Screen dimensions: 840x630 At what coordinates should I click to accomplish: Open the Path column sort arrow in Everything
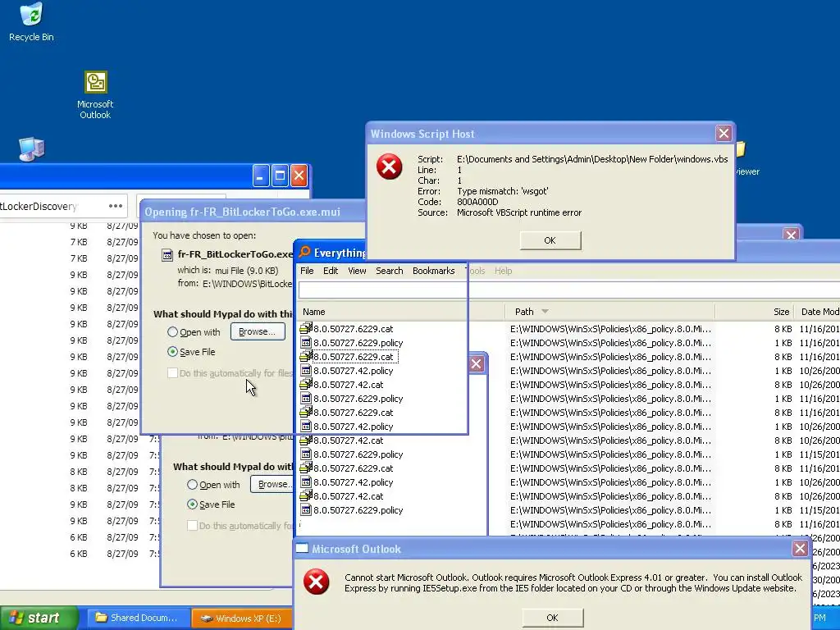point(545,312)
